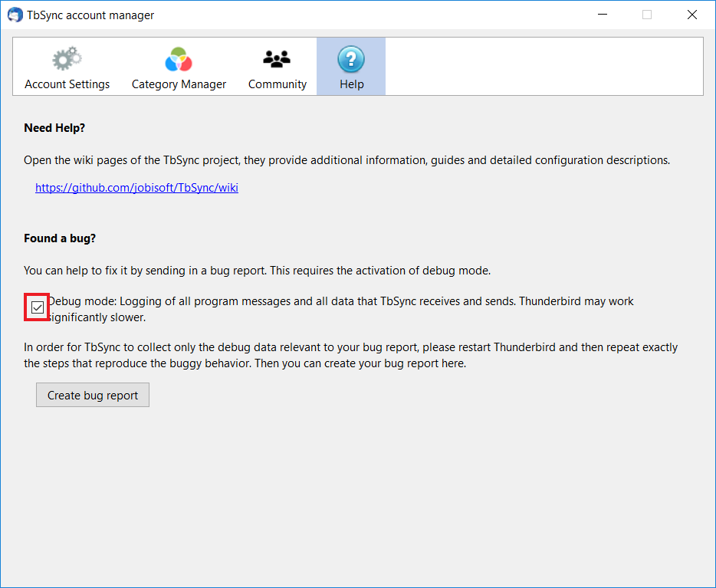The width and height of the screenshot is (716, 588).
Task: Click the 'Found a bug?' heading
Action: pyautogui.click(x=60, y=238)
